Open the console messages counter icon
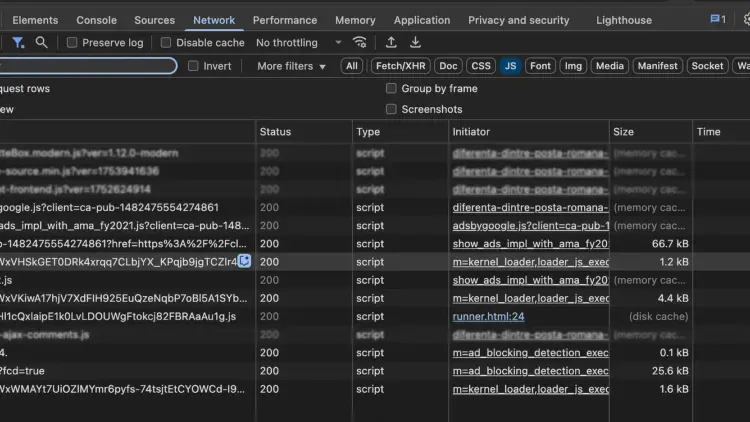This screenshot has width=750, height=422. pos(717,20)
